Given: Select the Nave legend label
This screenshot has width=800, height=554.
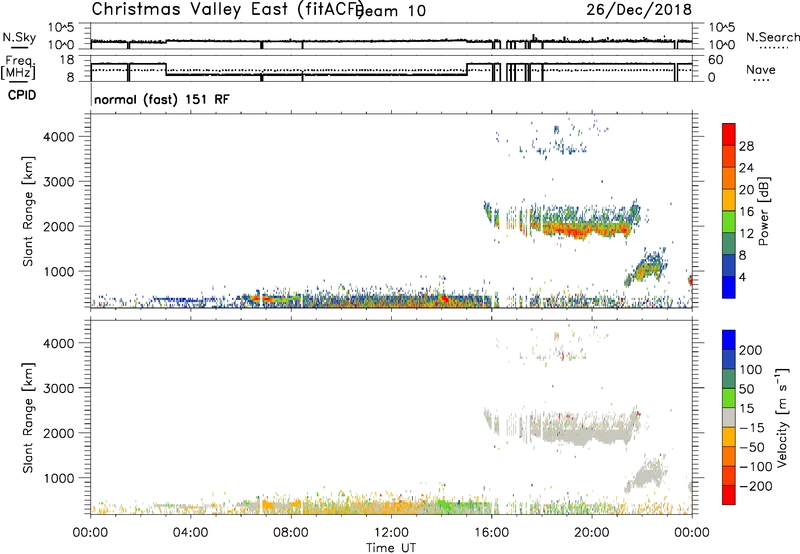Looking at the screenshot, I should tap(761, 70).
